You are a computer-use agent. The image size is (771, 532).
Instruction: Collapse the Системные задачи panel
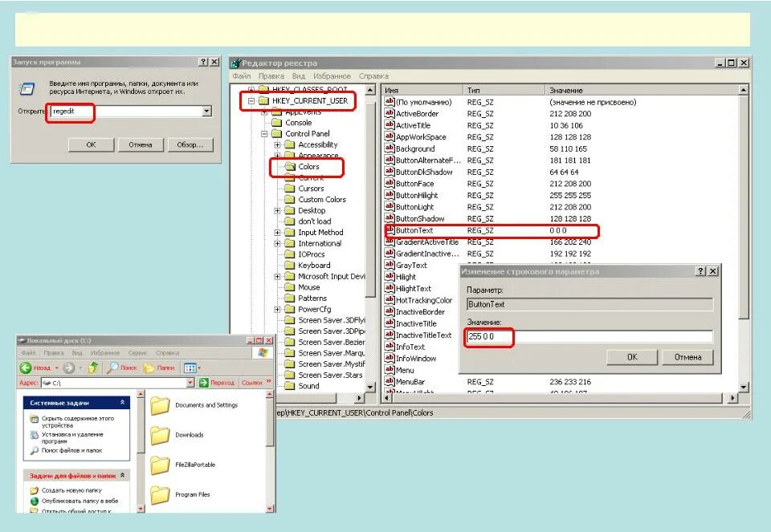click(122, 402)
